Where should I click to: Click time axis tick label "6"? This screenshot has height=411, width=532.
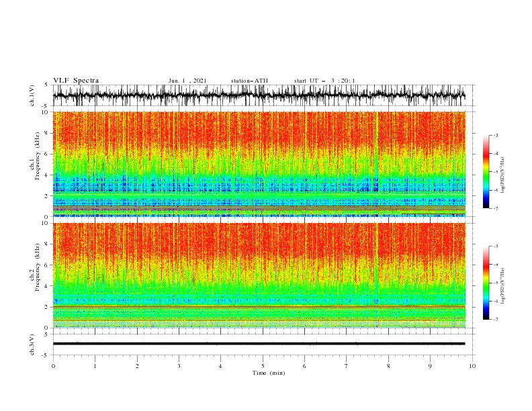pos(304,366)
